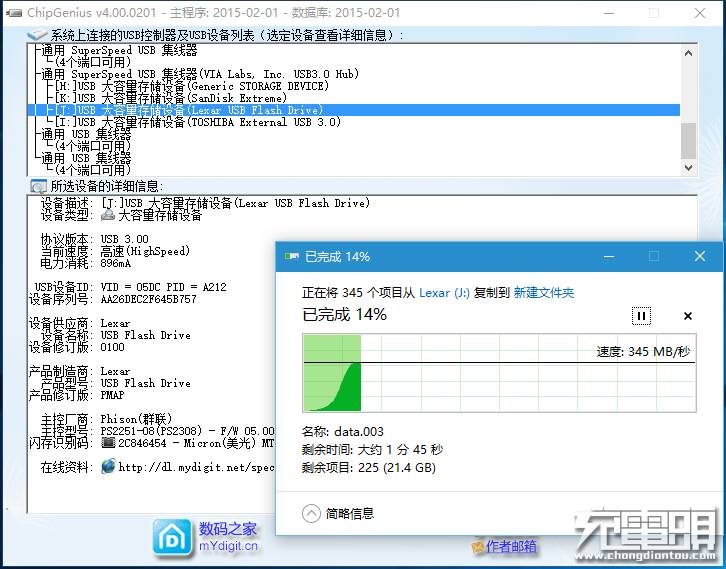
Task: Click the flash chip icon next to 2C846454
Action: [108, 443]
